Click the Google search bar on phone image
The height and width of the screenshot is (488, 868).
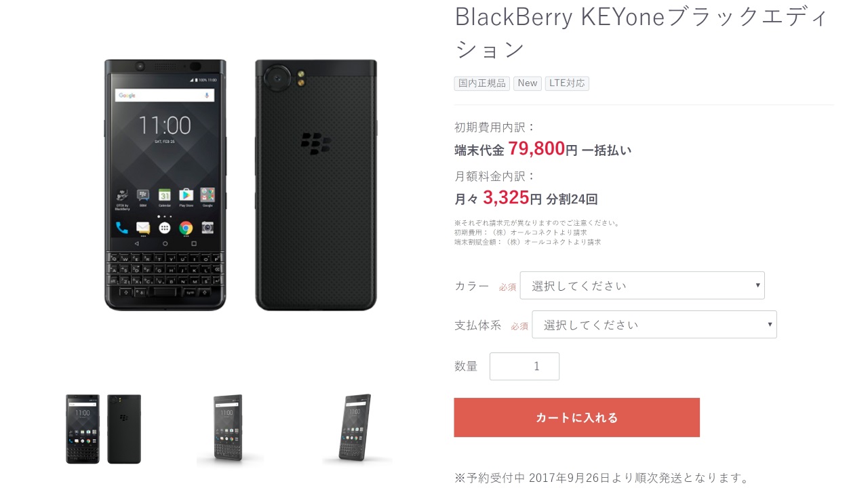(165, 96)
